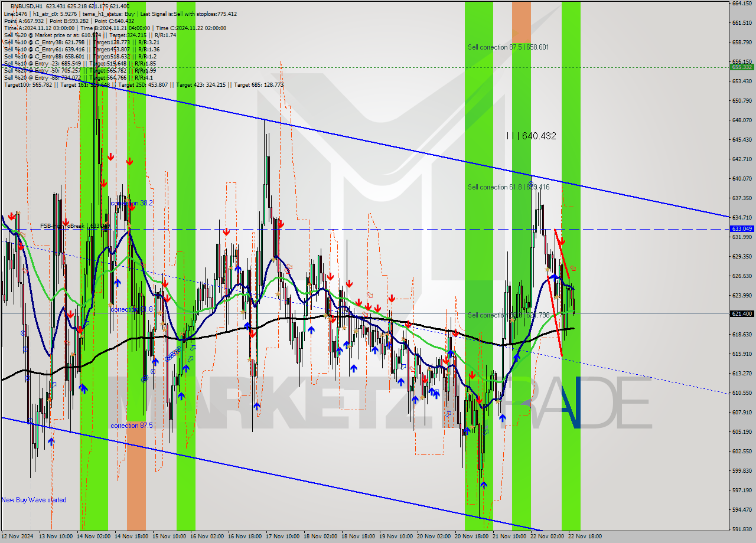Click the 'Sell correction 61.8 | 639.416' label
756x543 pixels.
pyautogui.click(x=509, y=187)
